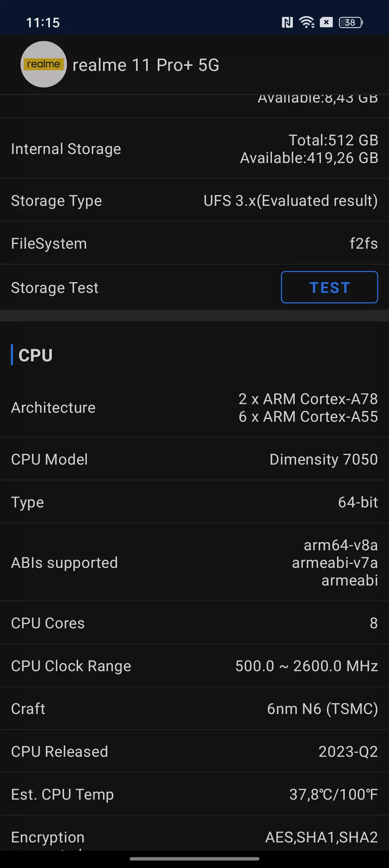This screenshot has width=389, height=868.
Task: Tap the realme logo avatar
Action: 43,64
